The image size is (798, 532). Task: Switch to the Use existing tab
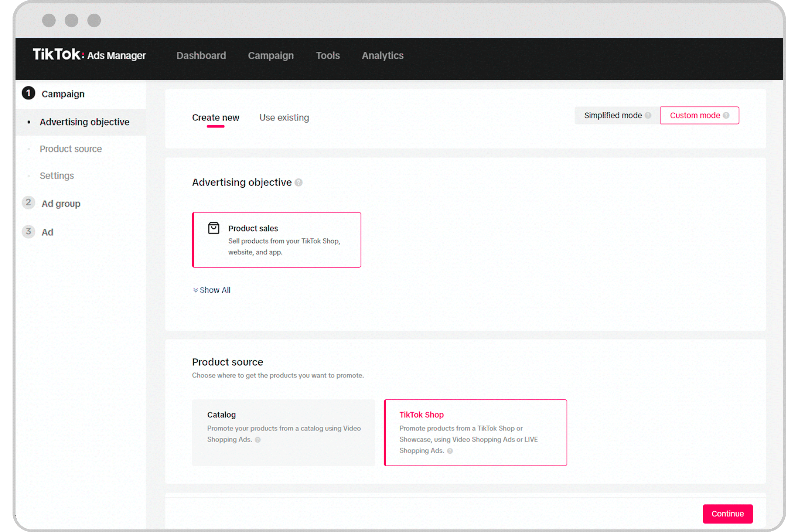284,117
